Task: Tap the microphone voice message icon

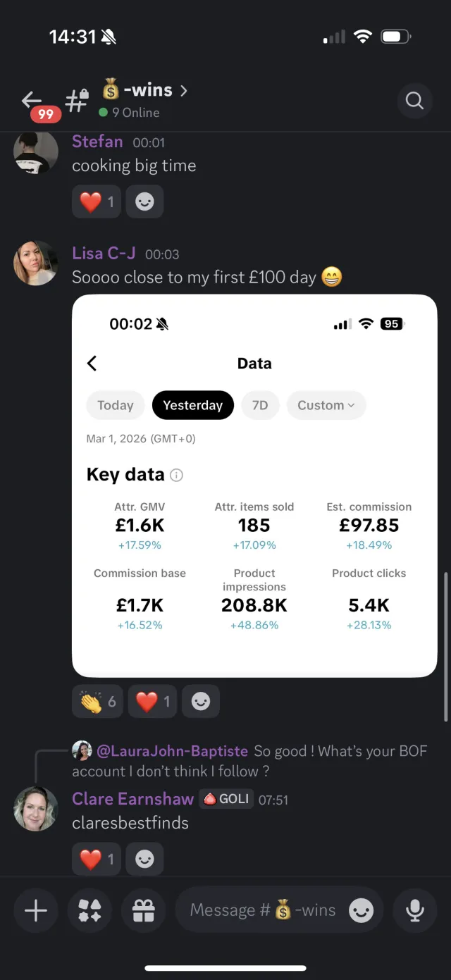Action: pyautogui.click(x=415, y=910)
